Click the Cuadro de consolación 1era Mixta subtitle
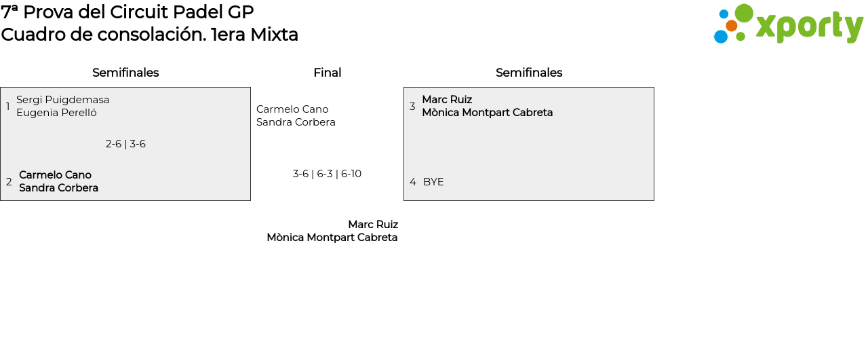The image size is (868, 349). coord(149,35)
